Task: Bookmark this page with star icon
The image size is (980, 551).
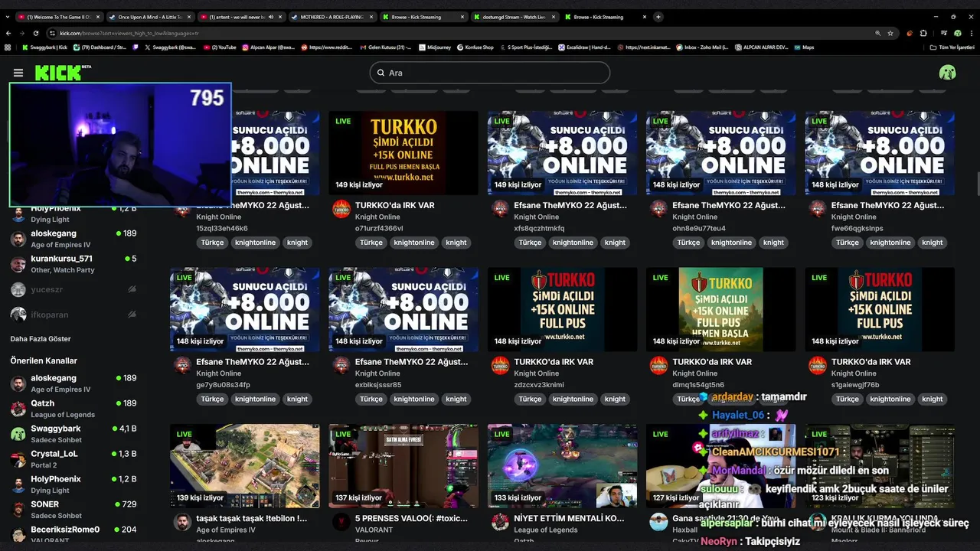Action: pos(890,33)
